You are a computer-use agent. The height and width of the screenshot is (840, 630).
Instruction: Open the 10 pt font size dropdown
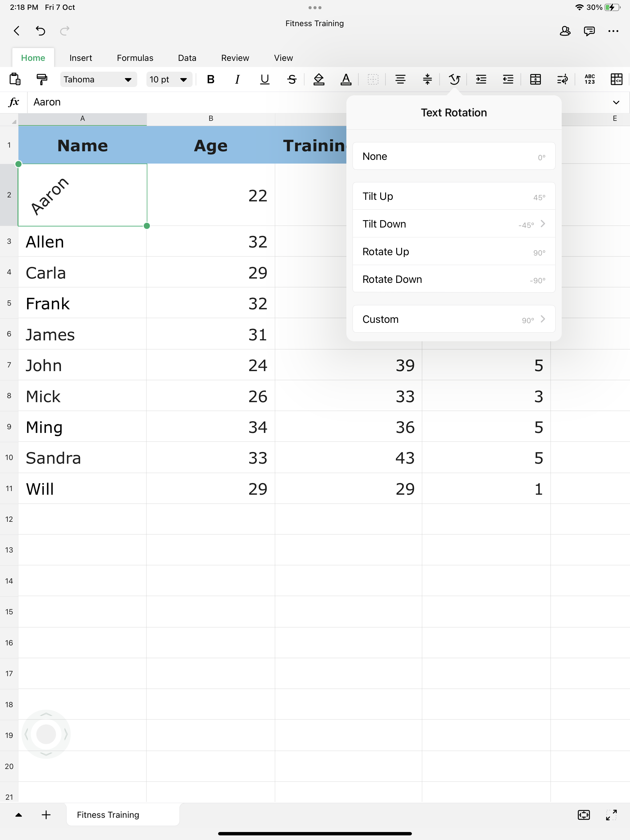tap(169, 79)
